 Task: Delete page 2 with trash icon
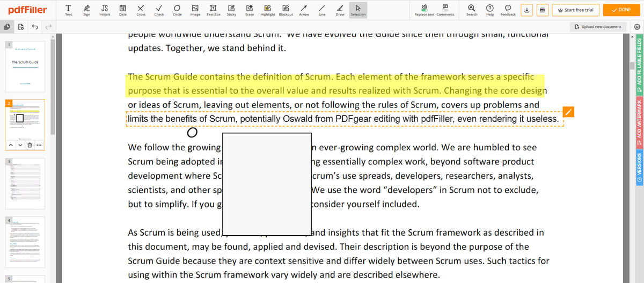[x=30, y=146]
